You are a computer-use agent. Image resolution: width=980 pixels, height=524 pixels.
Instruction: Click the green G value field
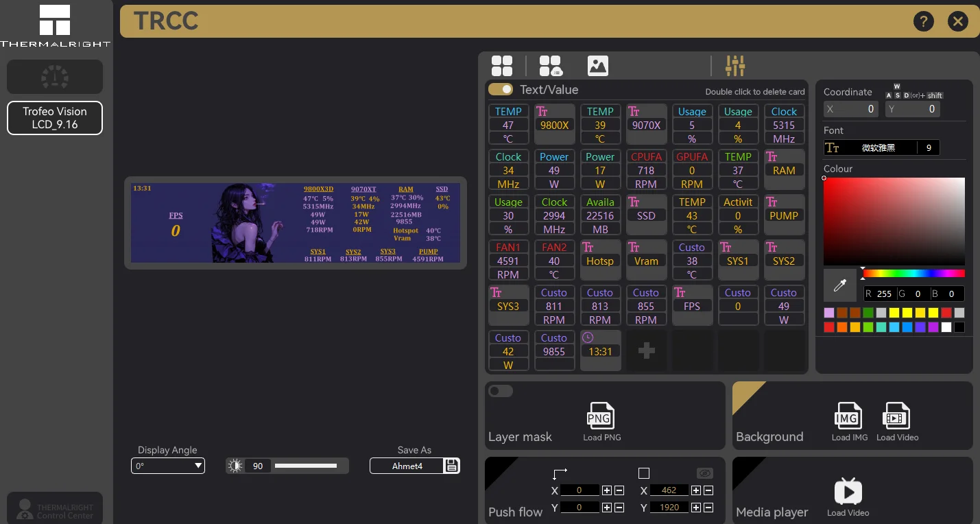click(x=918, y=294)
